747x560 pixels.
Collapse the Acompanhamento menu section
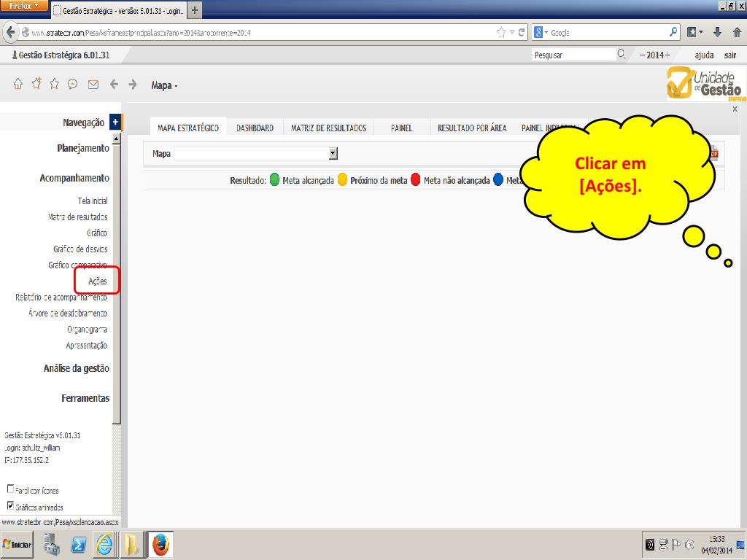pos(74,178)
